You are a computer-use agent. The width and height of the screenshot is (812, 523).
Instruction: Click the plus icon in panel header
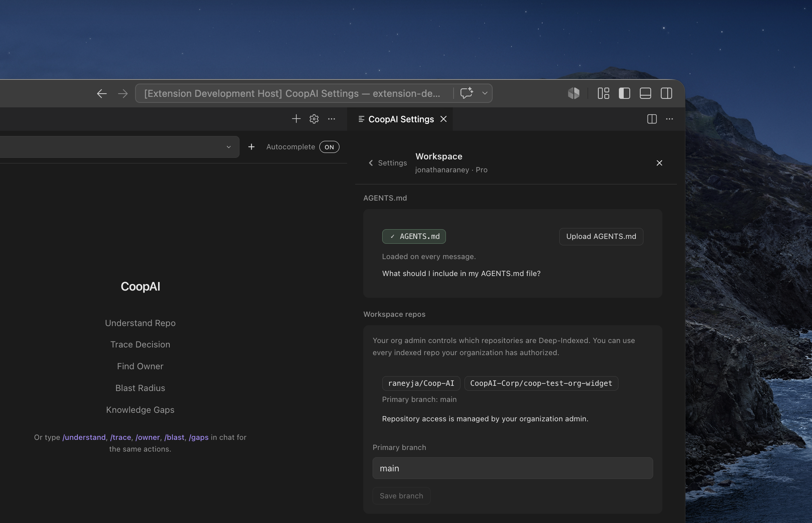pos(296,119)
